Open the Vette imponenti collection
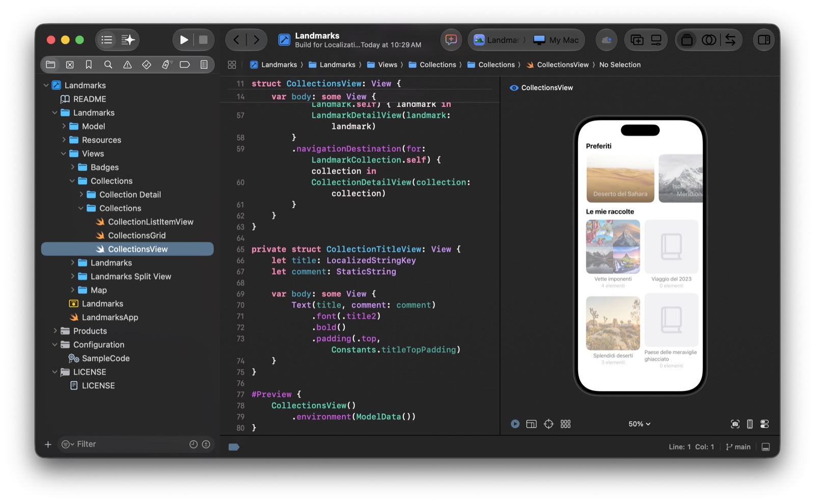 613,247
